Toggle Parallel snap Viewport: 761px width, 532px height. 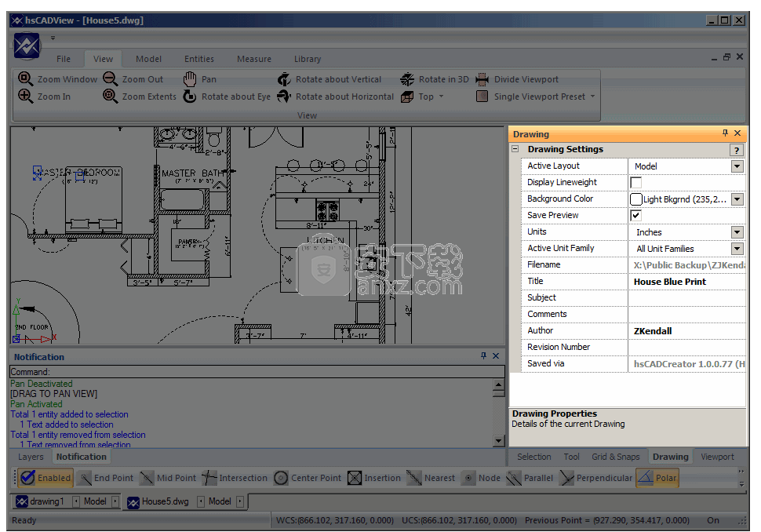pyautogui.click(x=530, y=478)
